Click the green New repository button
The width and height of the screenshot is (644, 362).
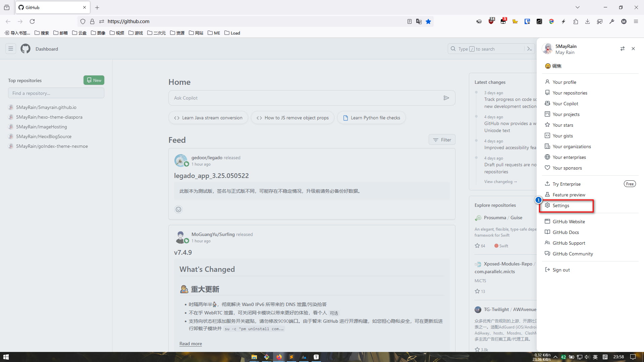tap(94, 80)
